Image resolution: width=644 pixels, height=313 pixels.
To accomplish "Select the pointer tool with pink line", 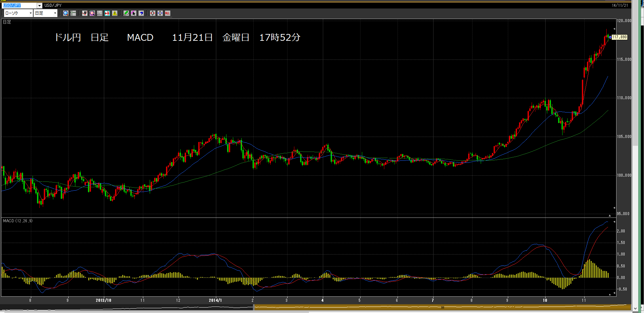I will point(134,13).
